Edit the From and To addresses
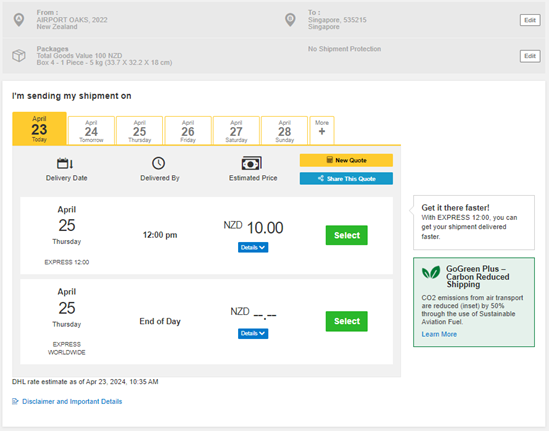 [530, 20]
